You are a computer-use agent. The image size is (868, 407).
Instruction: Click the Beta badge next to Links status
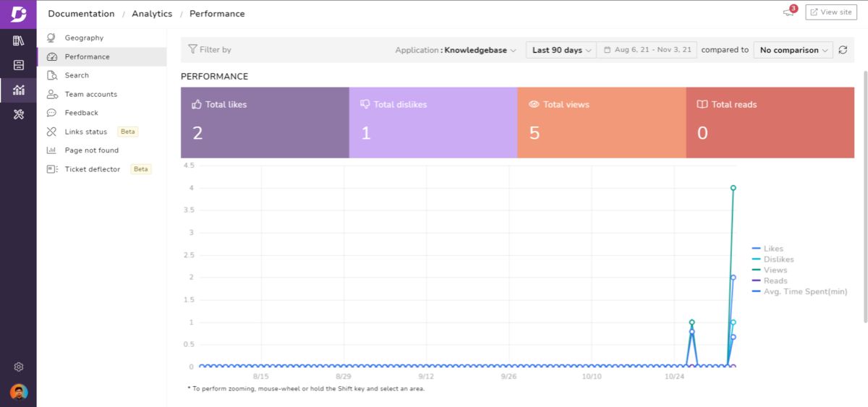[128, 132]
